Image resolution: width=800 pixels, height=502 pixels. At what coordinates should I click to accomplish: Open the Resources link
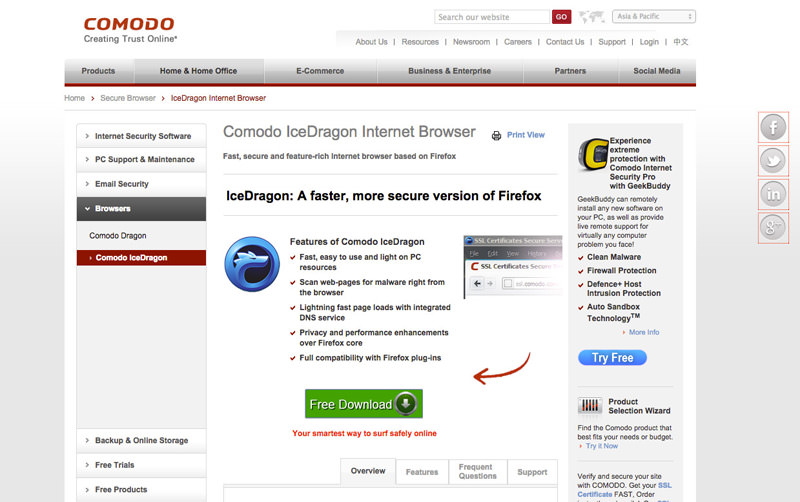point(420,42)
